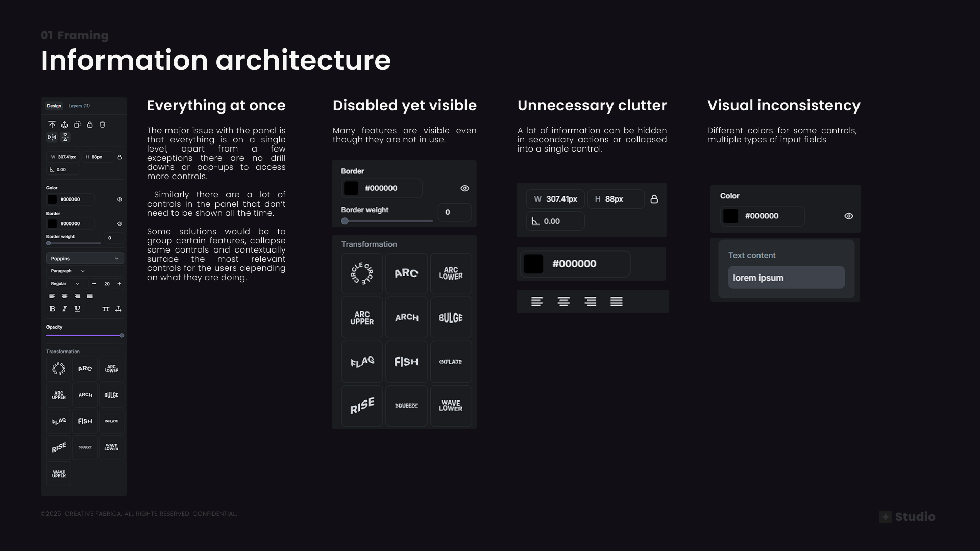The height and width of the screenshot is (551, 980).
Task: Select the delete (trash) icon in the toolbar
Action: (x=103, y=124)
